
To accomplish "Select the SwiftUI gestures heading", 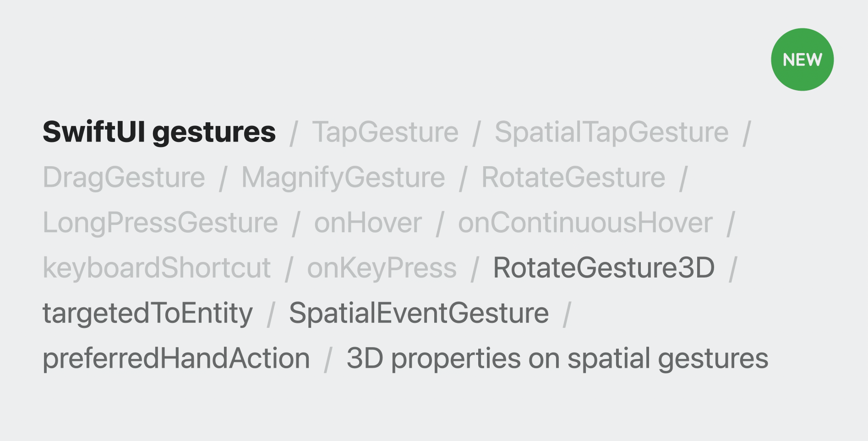I will point(159,132).
